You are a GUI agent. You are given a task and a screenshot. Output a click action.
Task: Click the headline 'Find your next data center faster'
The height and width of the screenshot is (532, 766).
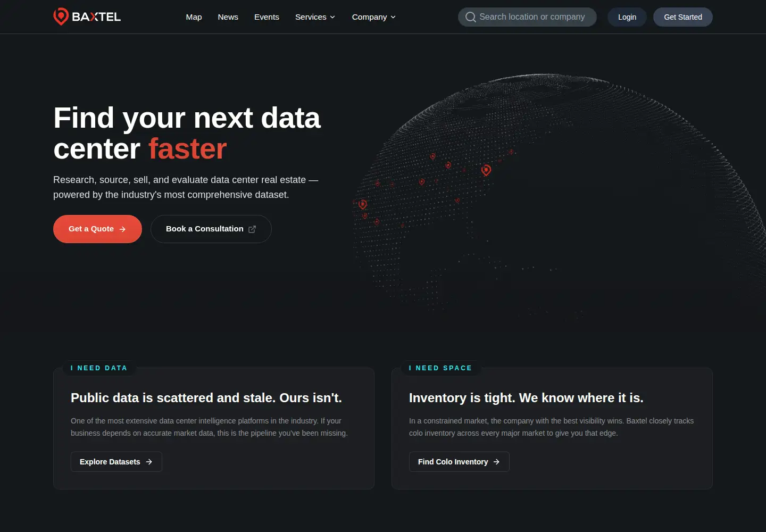click(x=187, y=133)
